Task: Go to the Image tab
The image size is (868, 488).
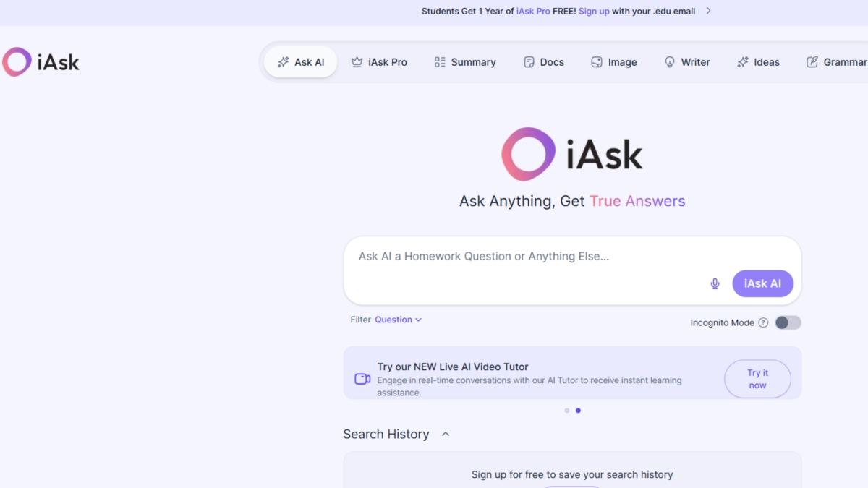Action: click(x=614, y=62)
